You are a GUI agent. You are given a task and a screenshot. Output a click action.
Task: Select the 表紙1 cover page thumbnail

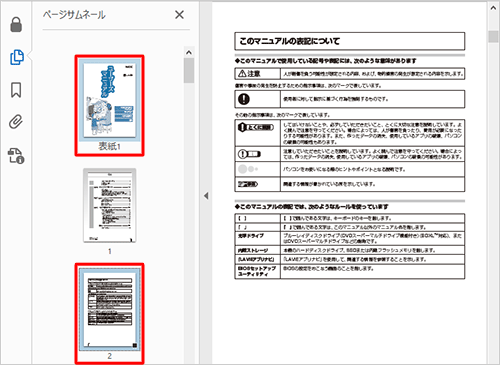[x=109, y=100]
